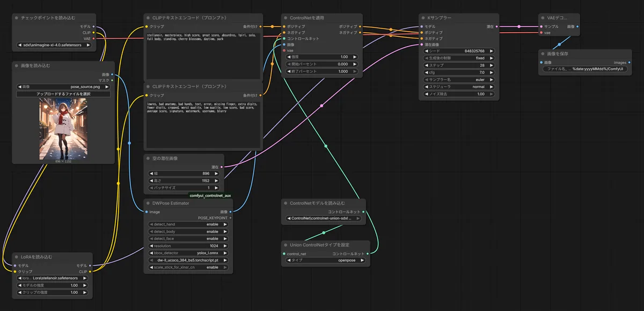
Task: Collapse the チェックポイントを読み込む node via its title dot
Action: pyautogui.click(x=17, y=18)
